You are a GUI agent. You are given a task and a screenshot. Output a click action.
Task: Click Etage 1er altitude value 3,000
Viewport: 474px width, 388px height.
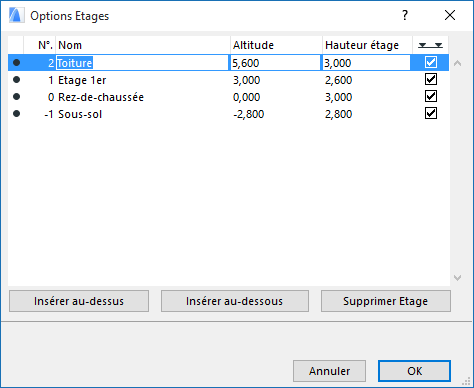tap(246, 80)
